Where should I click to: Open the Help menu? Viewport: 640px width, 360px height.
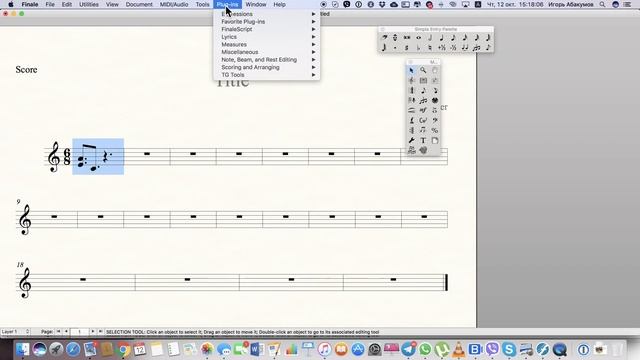(x=279, y=4)
